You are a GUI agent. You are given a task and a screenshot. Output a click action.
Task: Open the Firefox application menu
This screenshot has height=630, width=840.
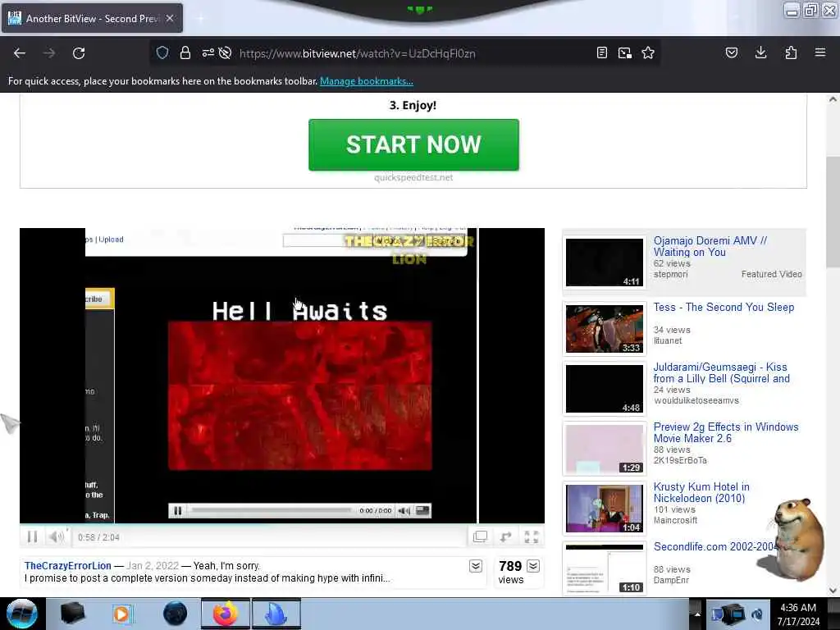[820, 52]
